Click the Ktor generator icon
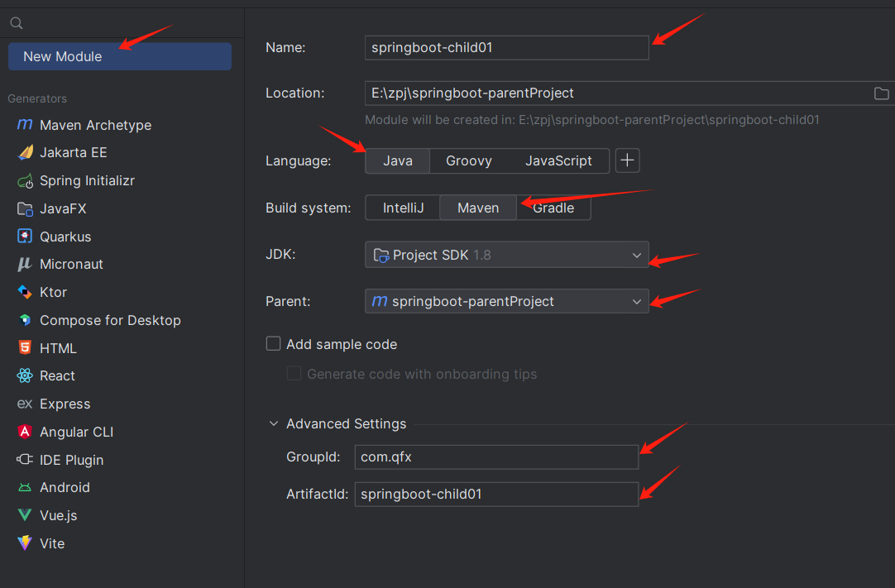The width and height of the screenshot is (895, 588). click(25, 292)
